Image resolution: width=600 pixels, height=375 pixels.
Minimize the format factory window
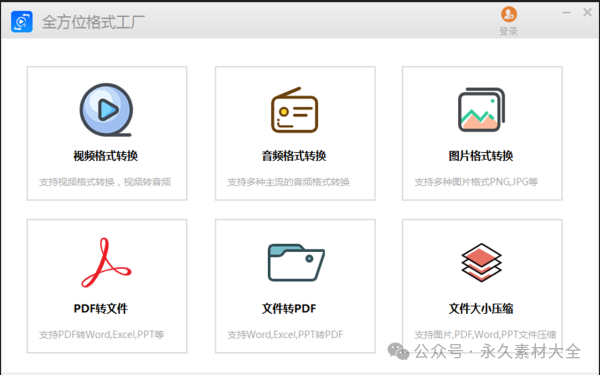click(x=566, y=13)
